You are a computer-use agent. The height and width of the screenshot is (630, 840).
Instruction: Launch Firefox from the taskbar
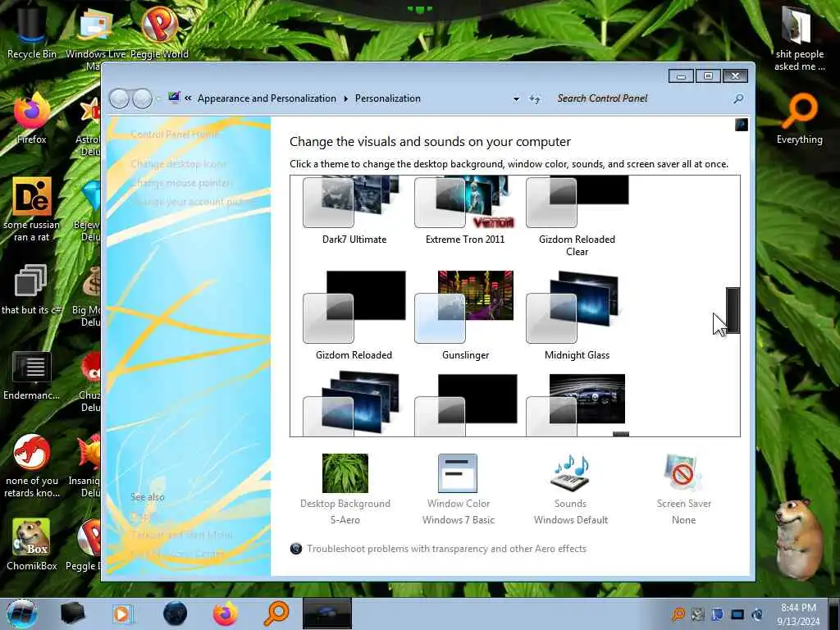point(226,614)
